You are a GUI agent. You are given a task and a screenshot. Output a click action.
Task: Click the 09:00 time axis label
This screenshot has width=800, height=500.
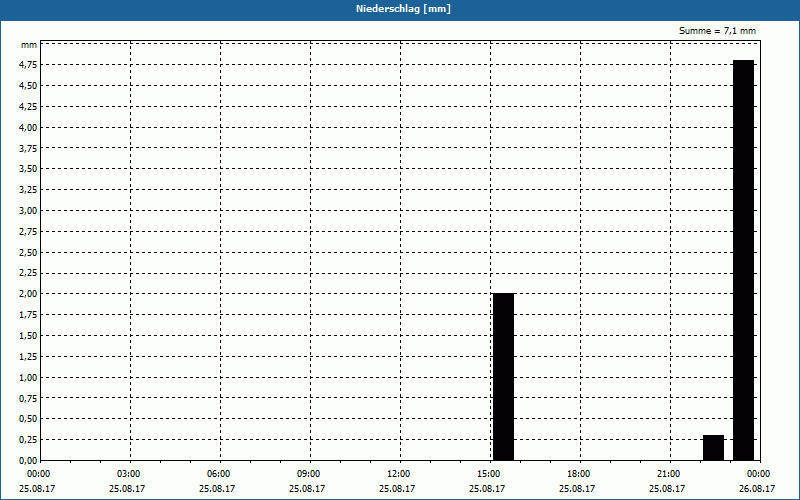point(309,474)
